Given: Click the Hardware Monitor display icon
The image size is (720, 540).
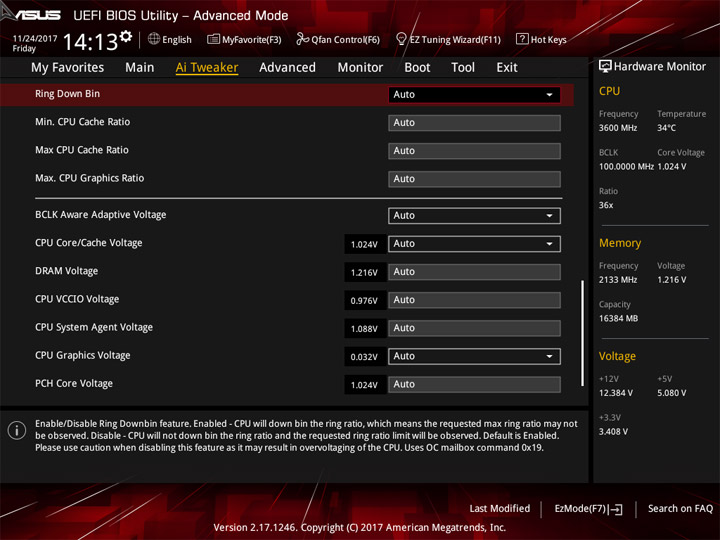Looking at the screenshot, I should coord(605,66).
